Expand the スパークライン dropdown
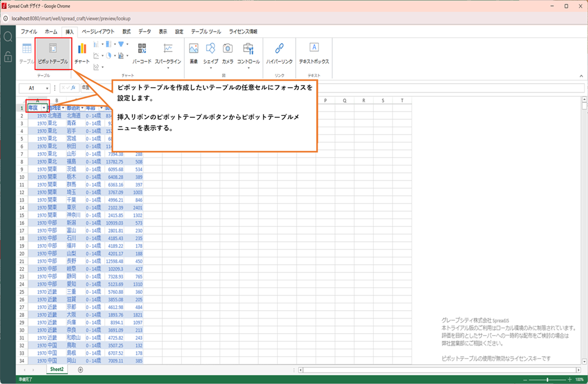 pyautogui.click(x=168, y=68)
